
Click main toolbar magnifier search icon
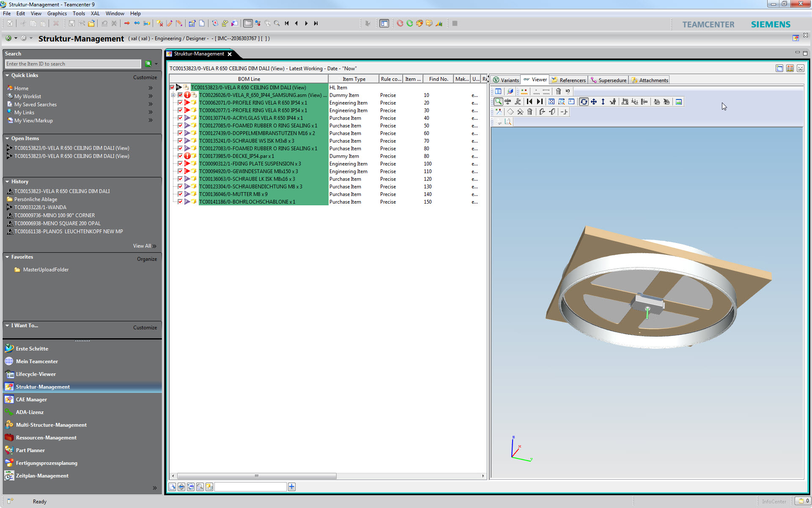pos(277,23)
